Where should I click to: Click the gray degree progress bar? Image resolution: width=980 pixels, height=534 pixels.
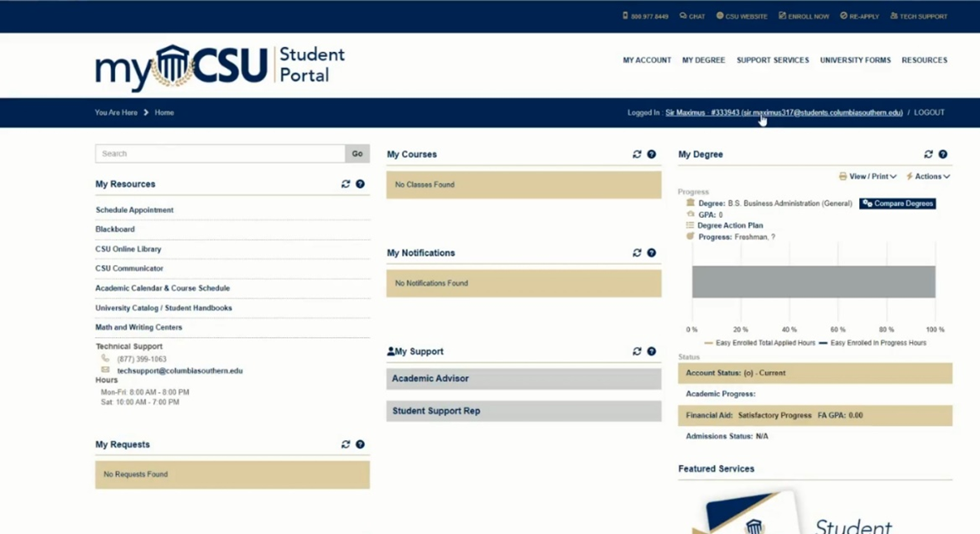click(x=813, y=282)
